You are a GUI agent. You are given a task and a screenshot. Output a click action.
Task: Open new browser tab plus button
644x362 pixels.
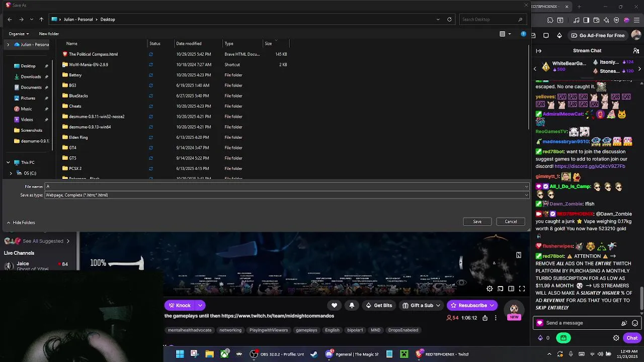(x=579, y=7)
